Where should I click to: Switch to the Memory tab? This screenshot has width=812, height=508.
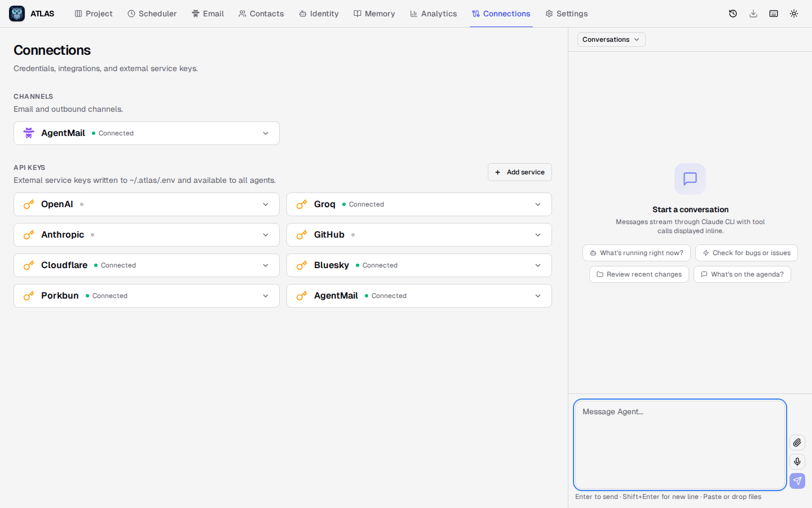(374, 14)
